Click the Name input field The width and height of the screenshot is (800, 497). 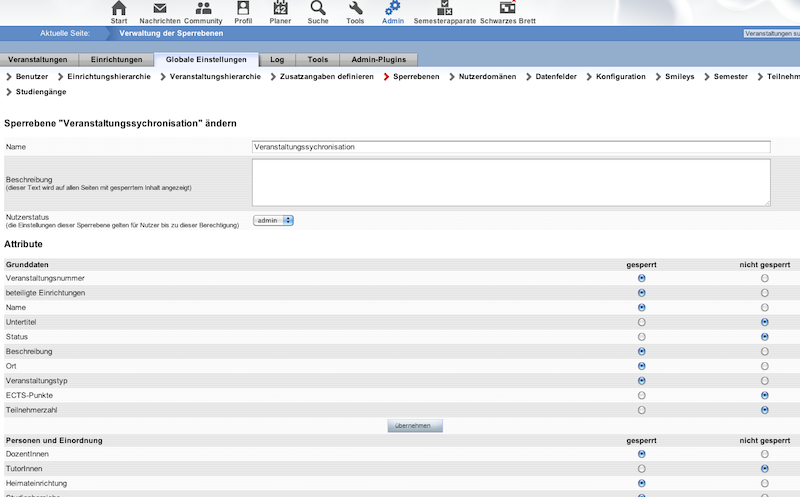[x=511, y=147]
